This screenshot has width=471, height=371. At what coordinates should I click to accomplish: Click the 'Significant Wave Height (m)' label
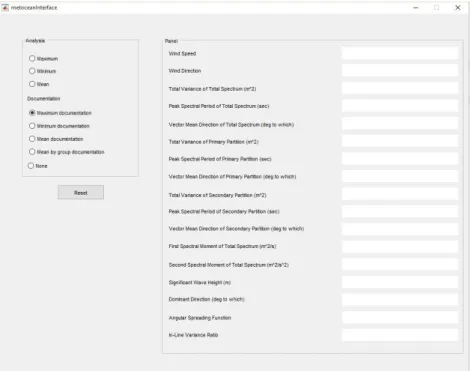point(199,282)
